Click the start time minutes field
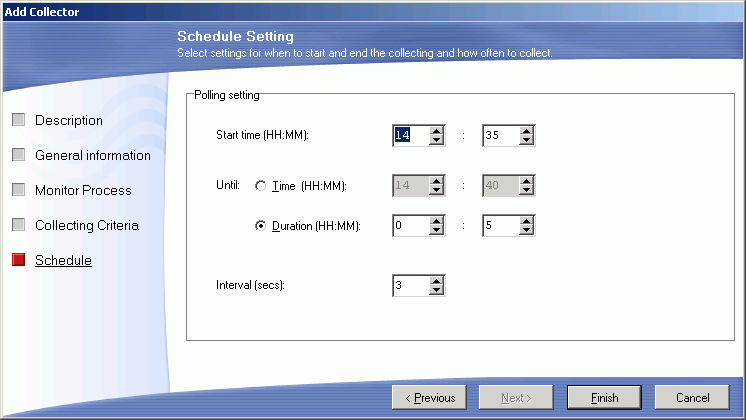 [x=500, y=136]
